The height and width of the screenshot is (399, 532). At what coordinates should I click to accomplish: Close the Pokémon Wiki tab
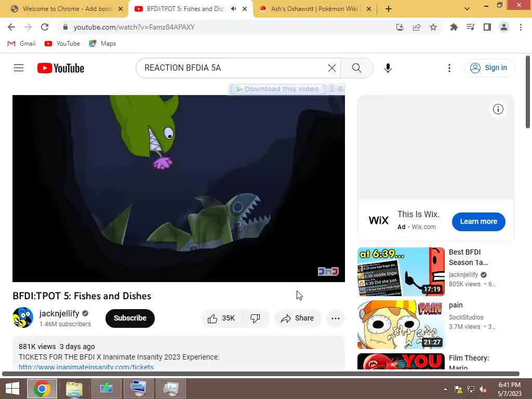(x=369, y=9)
